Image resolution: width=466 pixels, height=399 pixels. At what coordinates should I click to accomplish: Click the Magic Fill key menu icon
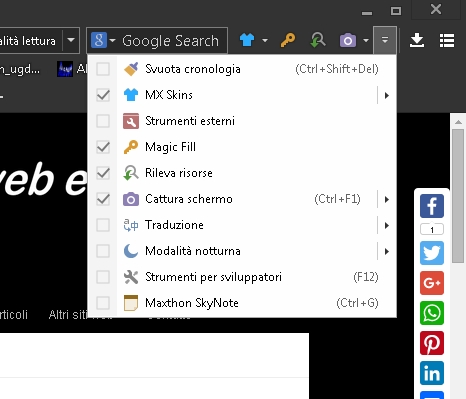pos(131,147)
